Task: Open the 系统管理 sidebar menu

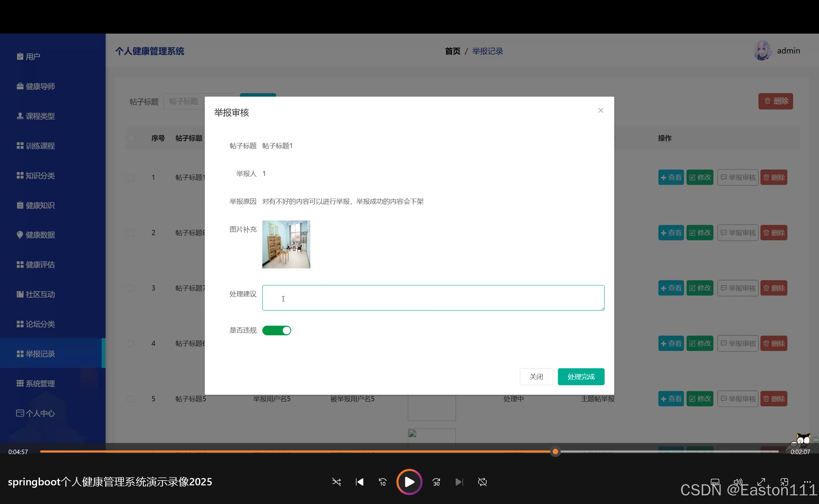Action: 40,384
